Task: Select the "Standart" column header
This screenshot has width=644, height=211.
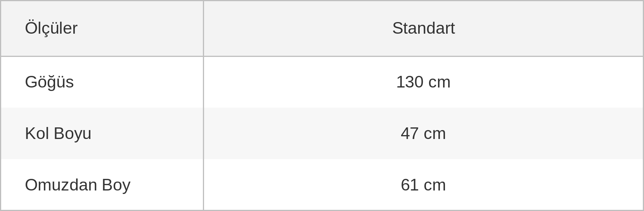Action: coord(423,29)
